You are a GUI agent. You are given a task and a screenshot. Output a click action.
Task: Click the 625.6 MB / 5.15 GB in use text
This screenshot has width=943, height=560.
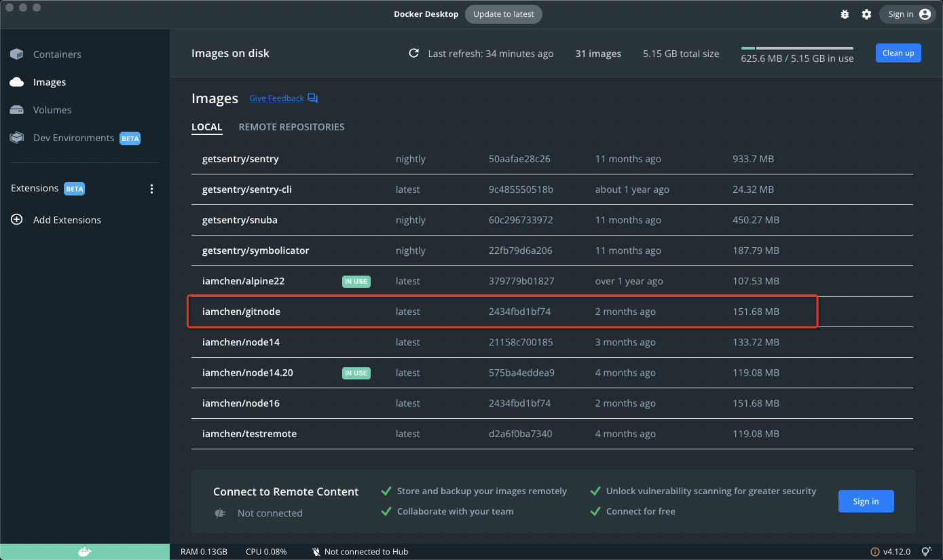(797, 58)
